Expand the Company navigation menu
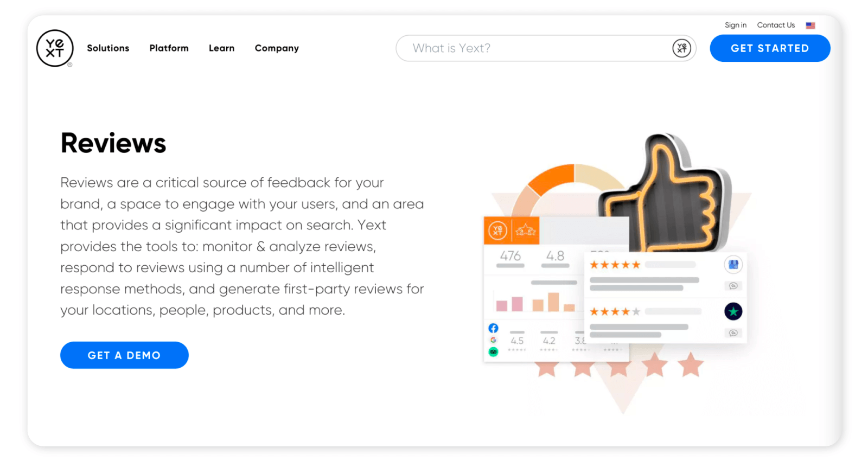Viewport: 868px width, 461px height. (x=276, y=48)
